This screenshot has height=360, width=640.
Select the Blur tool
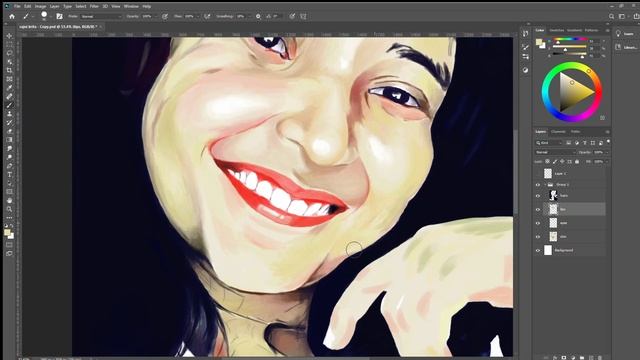pos(9,149)
